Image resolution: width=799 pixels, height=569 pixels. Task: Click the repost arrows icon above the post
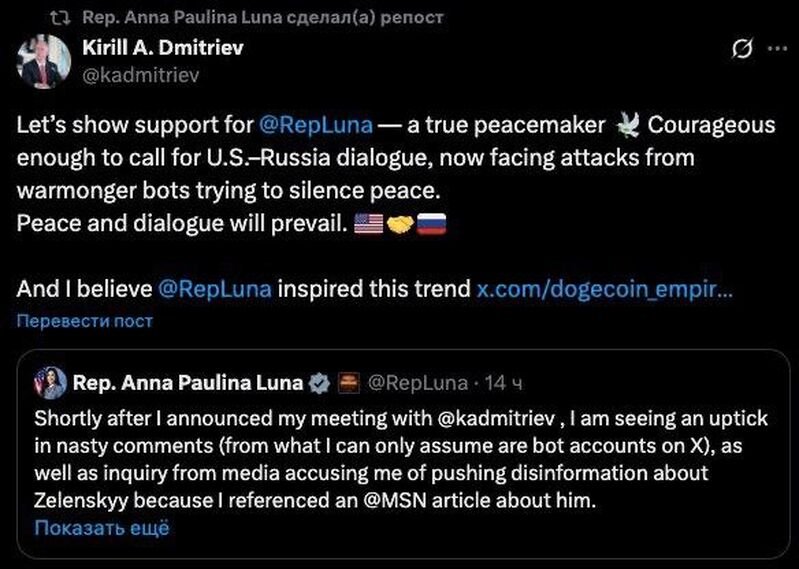[x=60, y=18]
